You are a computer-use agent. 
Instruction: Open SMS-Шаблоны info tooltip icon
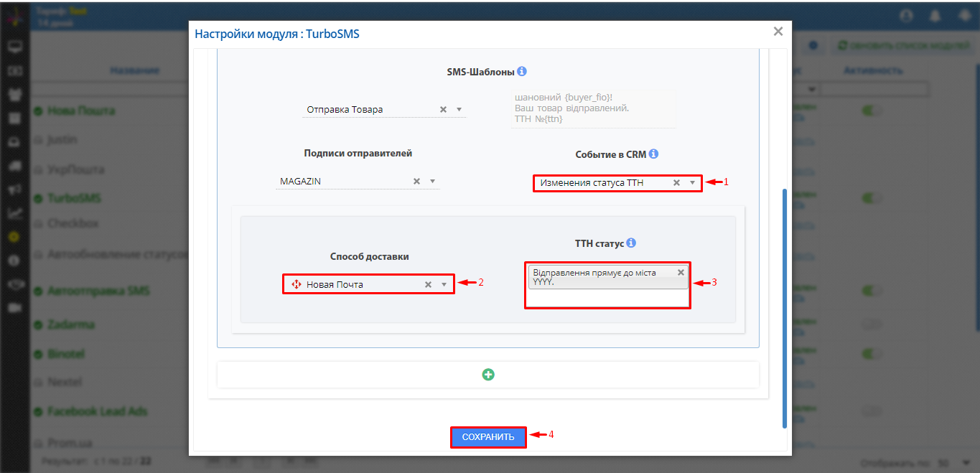coord(522,72)
